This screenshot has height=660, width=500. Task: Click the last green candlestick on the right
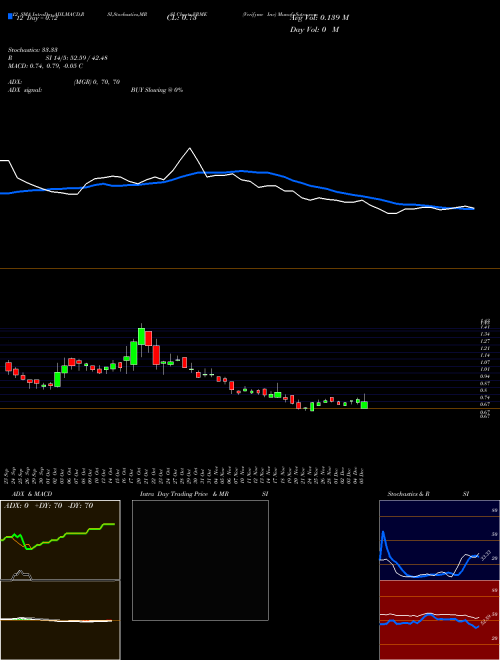364,405
